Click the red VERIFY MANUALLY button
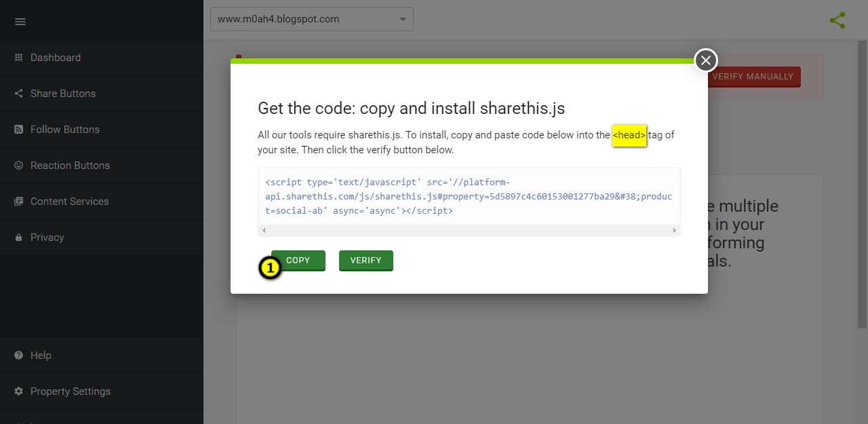This screenshot has width=868, height=424. coord(753,77)
